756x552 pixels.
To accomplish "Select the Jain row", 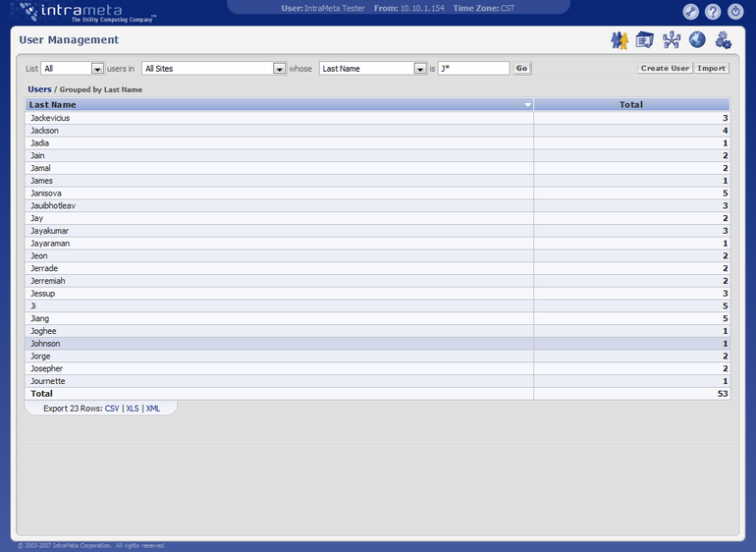I will coord(378,156).
